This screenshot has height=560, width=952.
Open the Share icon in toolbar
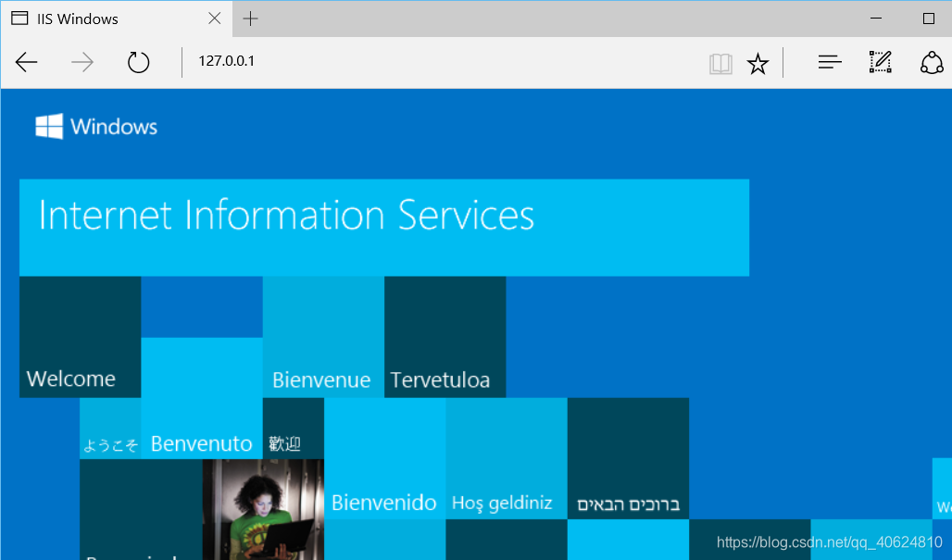click(932, 62)
